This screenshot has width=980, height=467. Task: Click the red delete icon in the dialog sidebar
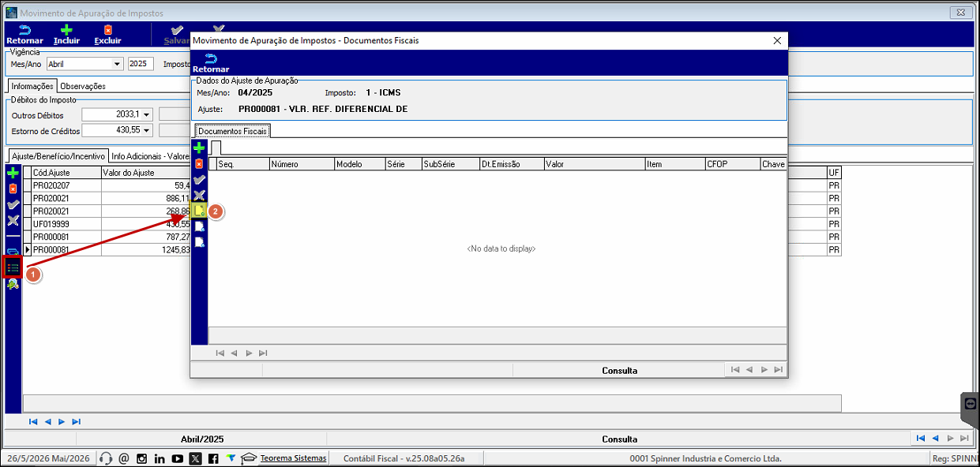coord(199,164)
